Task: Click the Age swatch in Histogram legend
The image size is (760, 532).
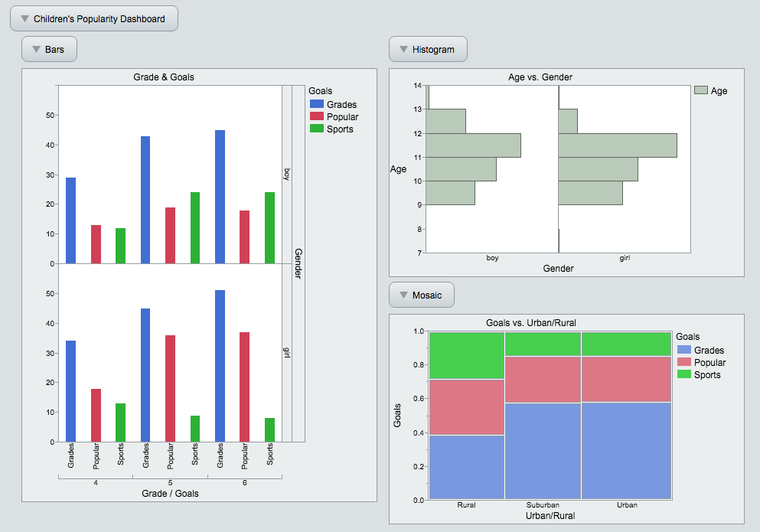Action: point(701,90)
